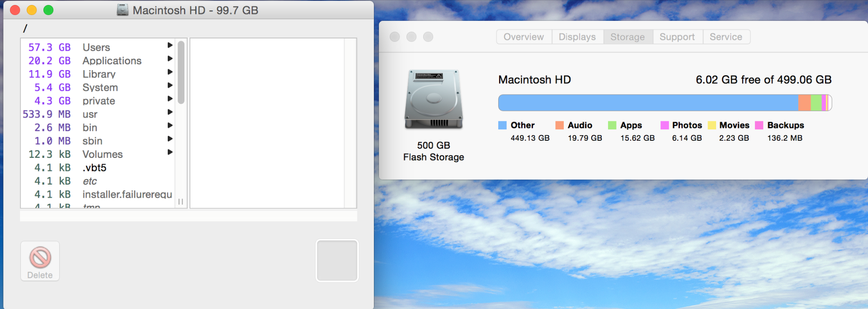The image size is (868, 309).
Task: Expand the System folder arrow
Action: tap(170, 85)
